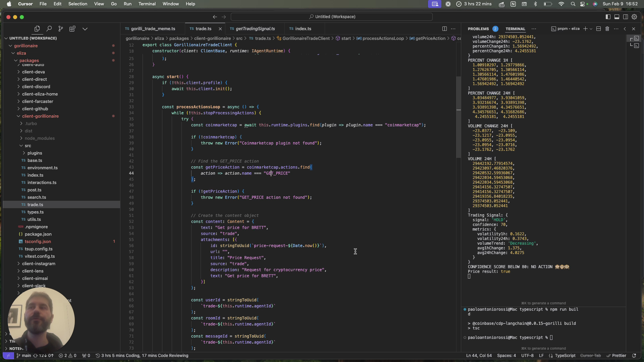Image resolution: width=644 pixels, height=362 pixels.
Task: Switch to getTradingSignal.ts tab
Action: click(255, 29)
